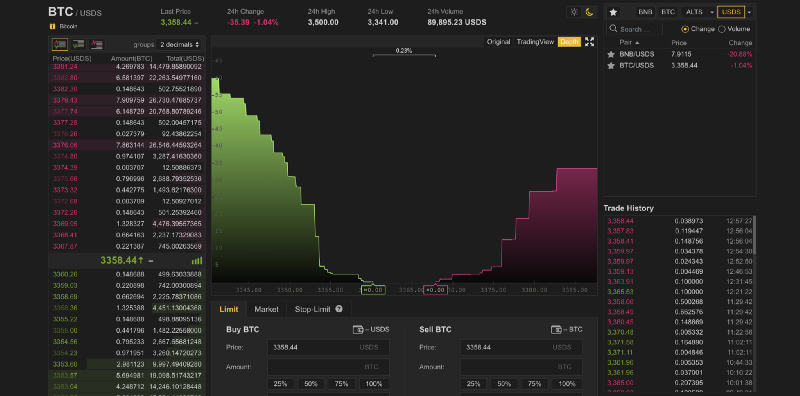The image size is (800, 396).
Task: Select the Change radio button
Action: click(685, 29)
